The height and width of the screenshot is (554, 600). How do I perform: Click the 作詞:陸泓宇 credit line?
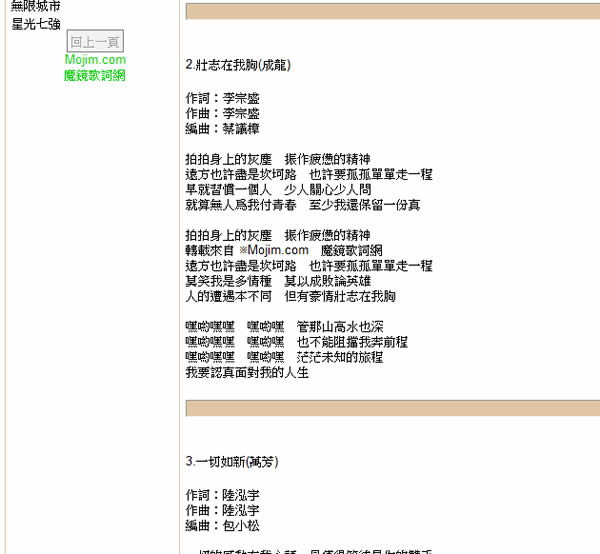coord(222,495)
